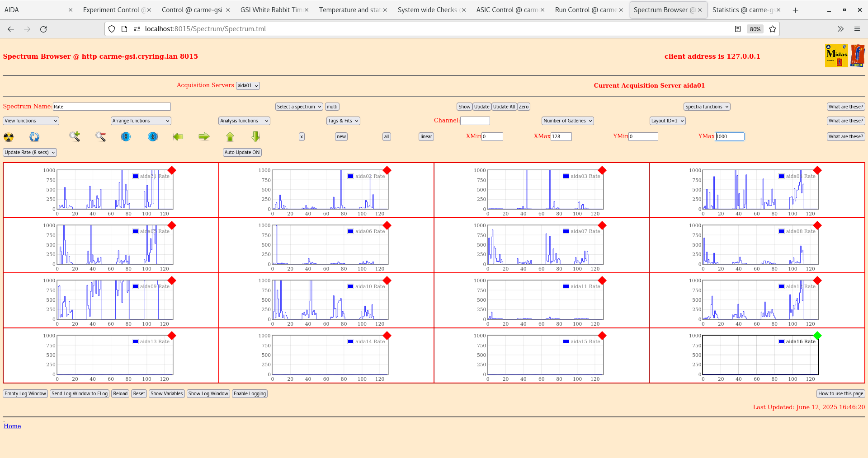
Task: Click the blue circular down-arrow icon
Action: click(x=126, y=136)
